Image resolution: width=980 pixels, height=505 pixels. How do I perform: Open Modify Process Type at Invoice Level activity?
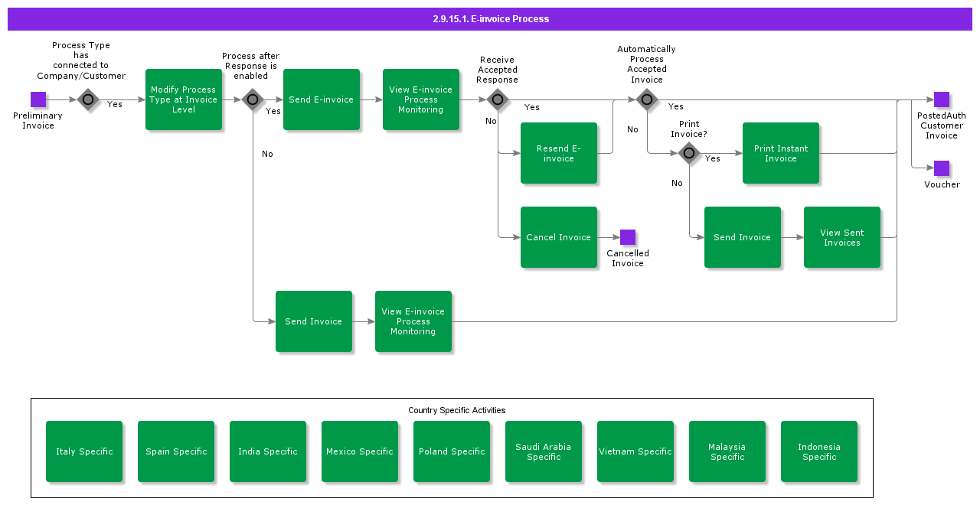184,99
